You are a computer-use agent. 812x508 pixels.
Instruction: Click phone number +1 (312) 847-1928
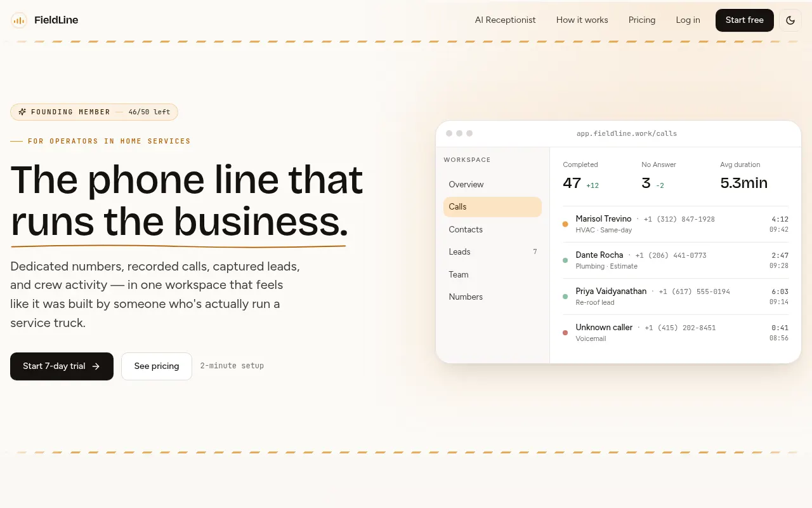pyautogui.click(x=679, y=220)
